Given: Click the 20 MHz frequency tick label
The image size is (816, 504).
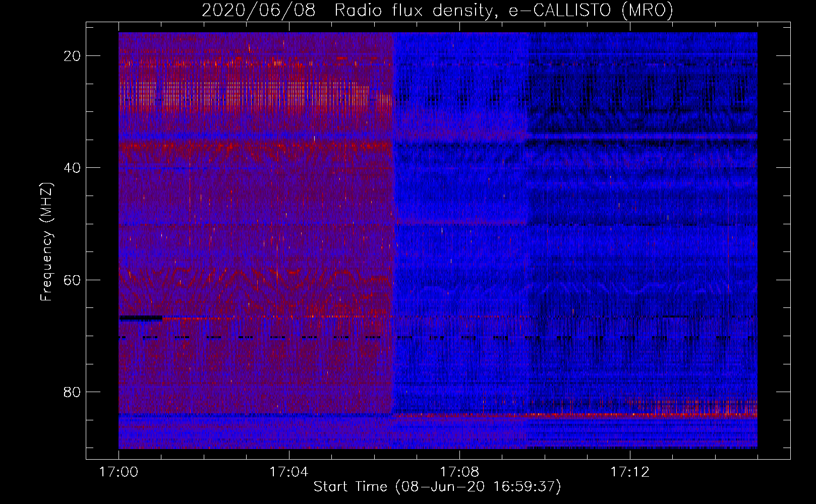Looking at the screenshot, I should [x=72, y=56].
